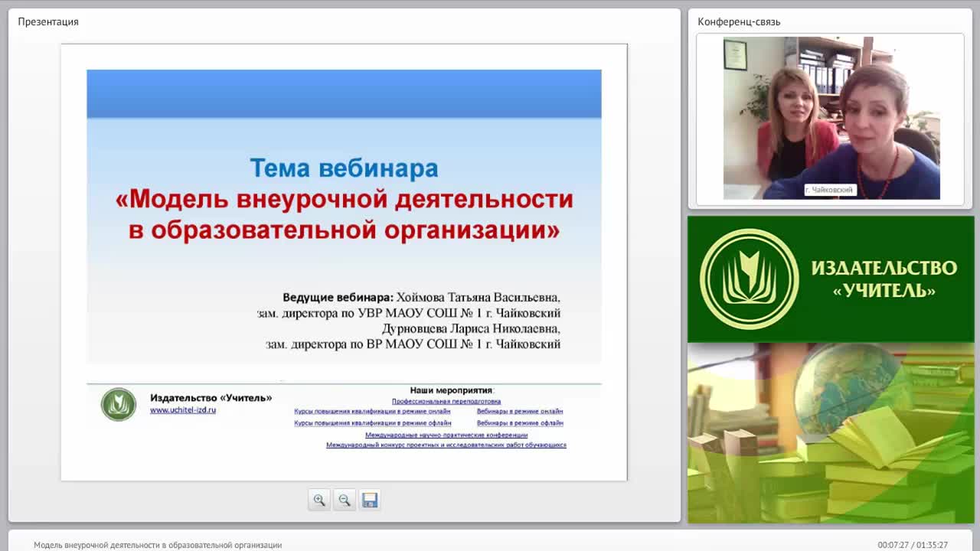Screen dimensions: 980x551
Task: Open Международные научно-практические конференции link
Action: pos(446,435)
